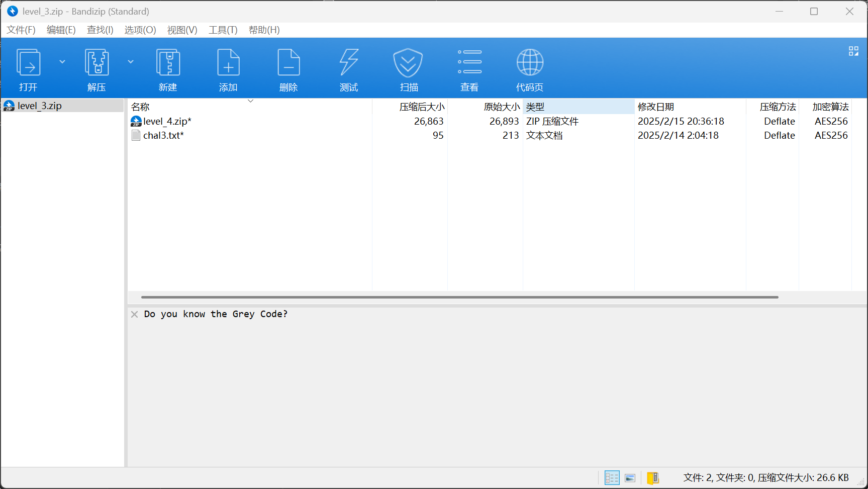Click the chal3.txt text document icon
The height and width of the screenshot is (489, 868).
136,135
